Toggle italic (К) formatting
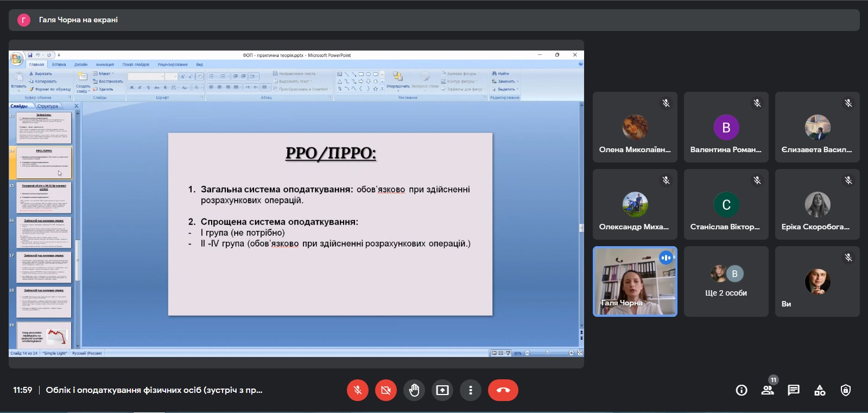This screenshot has width=868, height=413. pyautogui.click(x=140, y=87)
